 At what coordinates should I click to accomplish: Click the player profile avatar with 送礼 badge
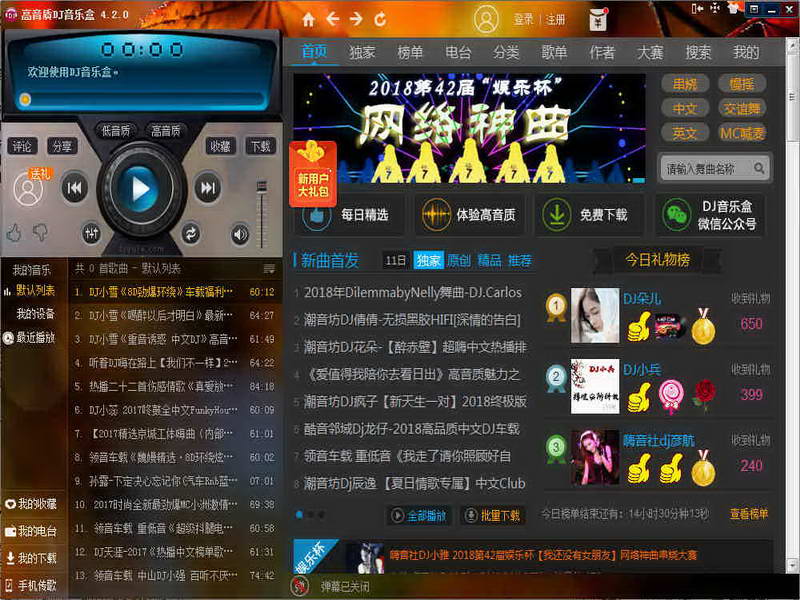28,189
